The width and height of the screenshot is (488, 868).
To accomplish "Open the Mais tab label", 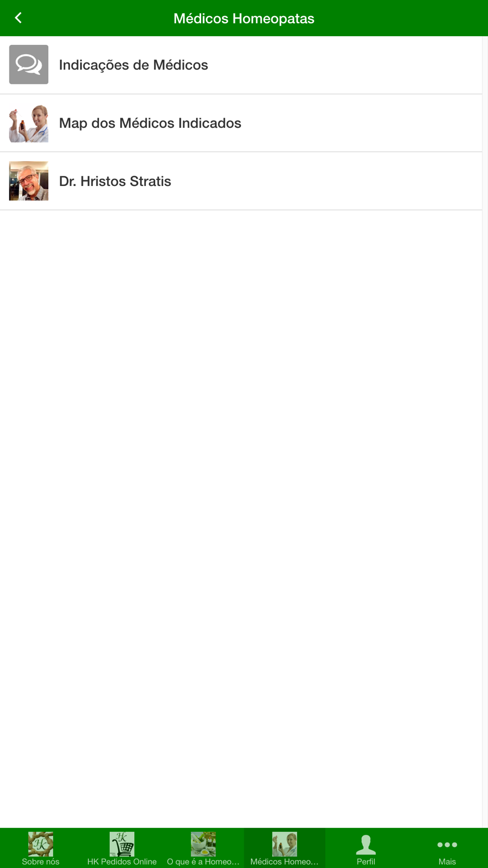I will click(447, 862).
